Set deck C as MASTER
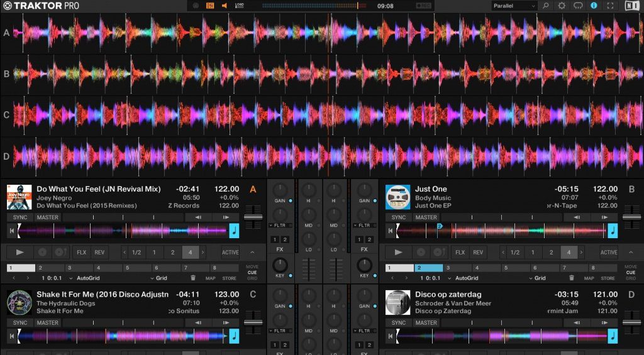Screen dimensions: 644x355 point(48,322)
